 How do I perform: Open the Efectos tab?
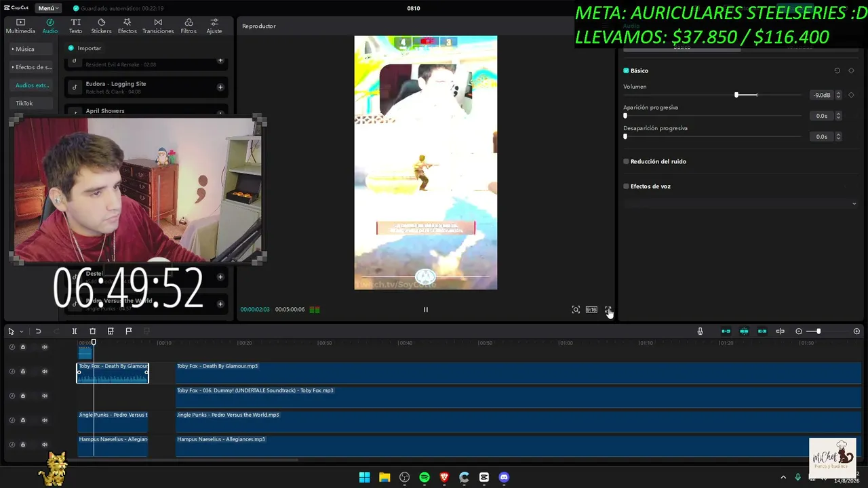pyautogui.click(x=127, y=26)
